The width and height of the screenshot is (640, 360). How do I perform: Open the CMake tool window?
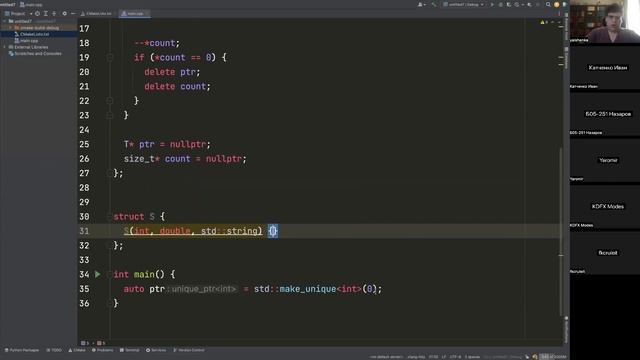pyautogui.click(x=77, y=350)
